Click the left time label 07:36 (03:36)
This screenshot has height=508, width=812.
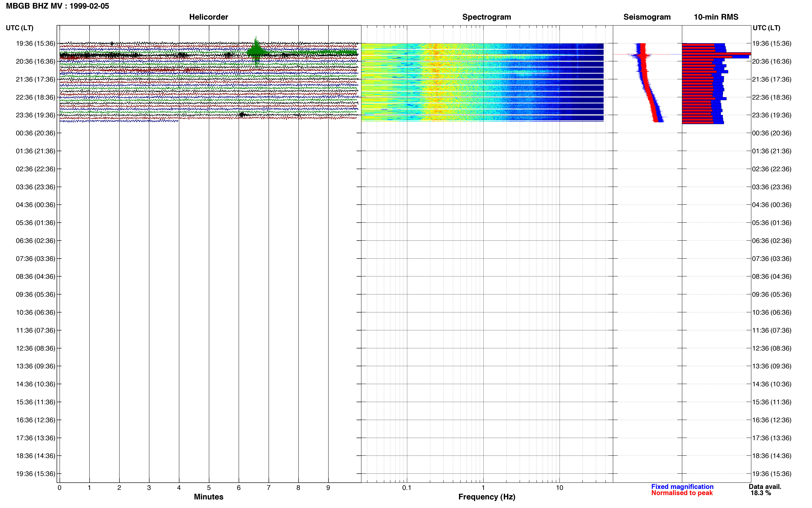point(36,259)
